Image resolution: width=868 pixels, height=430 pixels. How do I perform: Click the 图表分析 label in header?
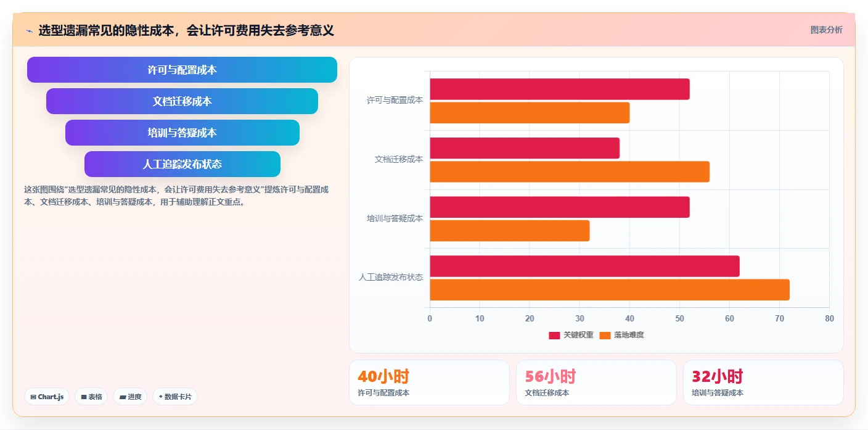826,30
